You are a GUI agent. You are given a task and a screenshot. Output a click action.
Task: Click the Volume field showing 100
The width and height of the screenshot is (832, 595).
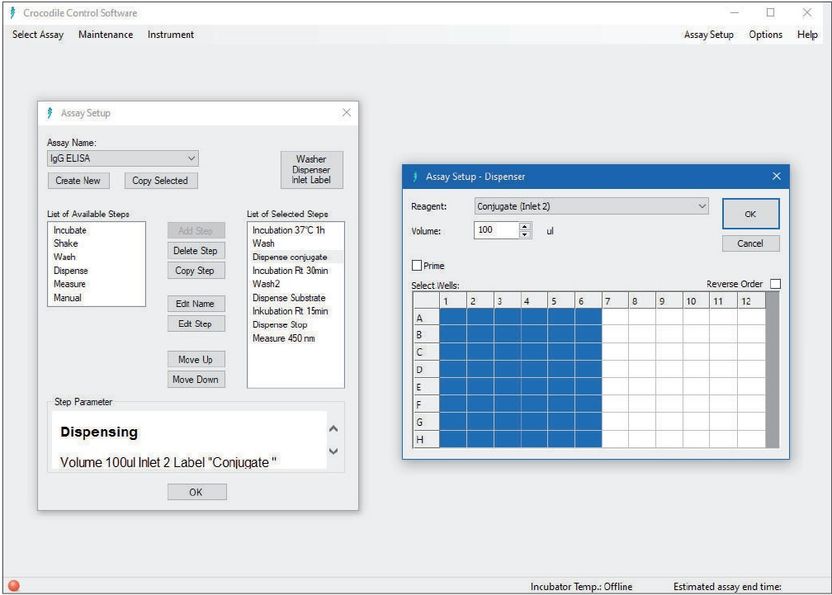point(496,230)
